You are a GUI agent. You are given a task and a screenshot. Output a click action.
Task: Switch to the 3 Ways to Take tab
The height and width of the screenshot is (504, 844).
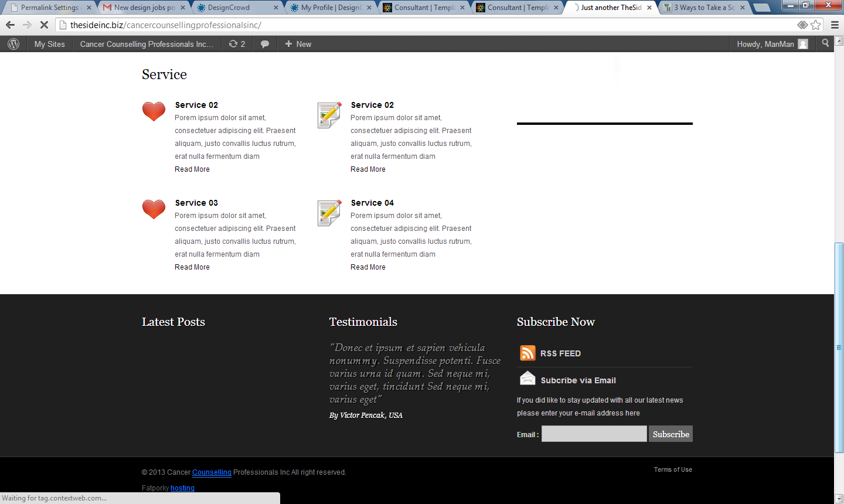pos(702,8)
